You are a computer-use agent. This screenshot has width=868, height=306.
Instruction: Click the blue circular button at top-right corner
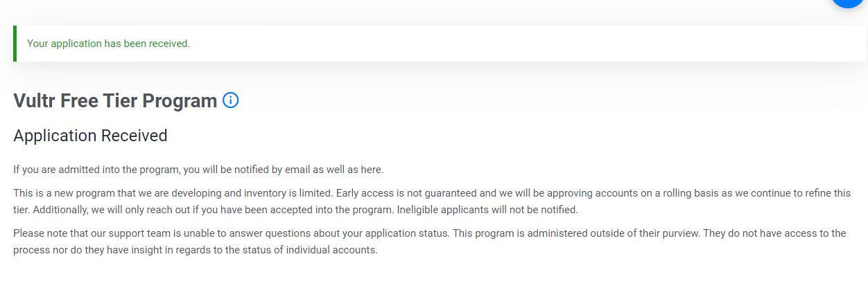coord(848,2)
